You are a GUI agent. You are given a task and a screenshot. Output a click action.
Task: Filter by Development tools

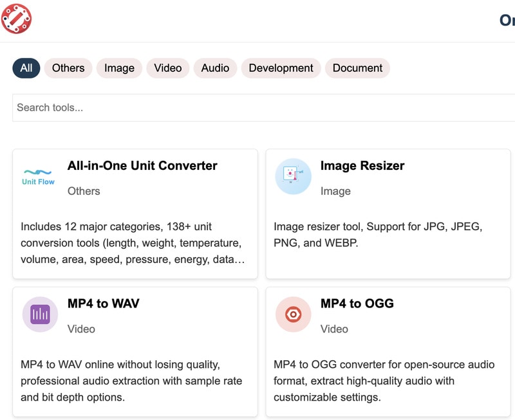281,68
